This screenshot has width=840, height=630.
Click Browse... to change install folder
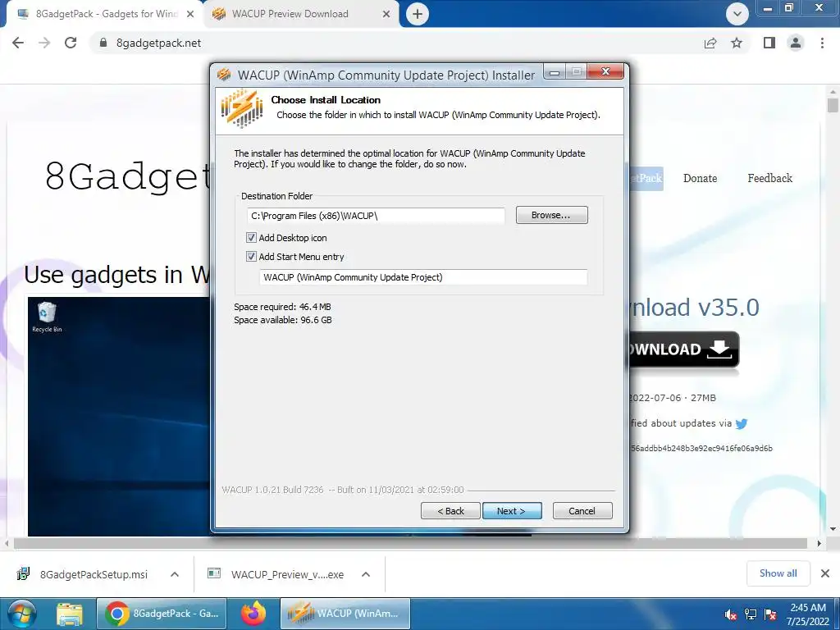tap(552, 215)
